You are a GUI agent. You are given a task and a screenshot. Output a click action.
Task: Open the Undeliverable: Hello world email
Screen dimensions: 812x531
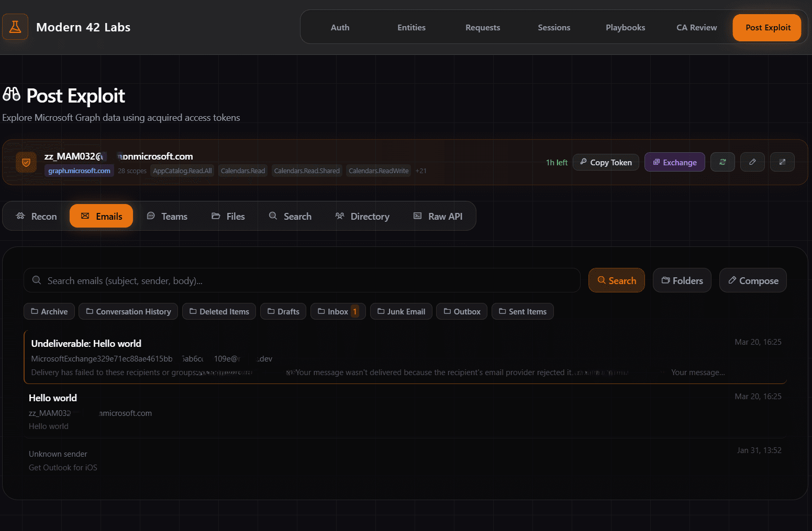(366, 357)
